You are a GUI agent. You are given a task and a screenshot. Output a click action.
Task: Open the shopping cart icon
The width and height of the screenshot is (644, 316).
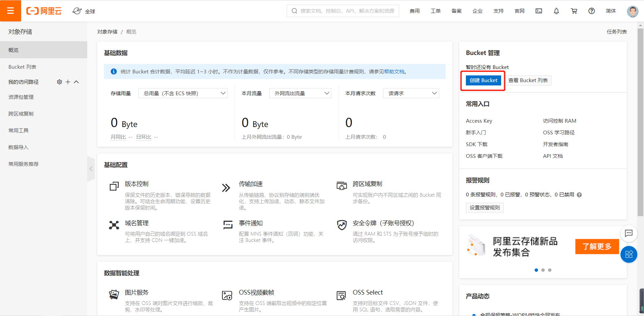pyautogui.click(x=574, y=11)
